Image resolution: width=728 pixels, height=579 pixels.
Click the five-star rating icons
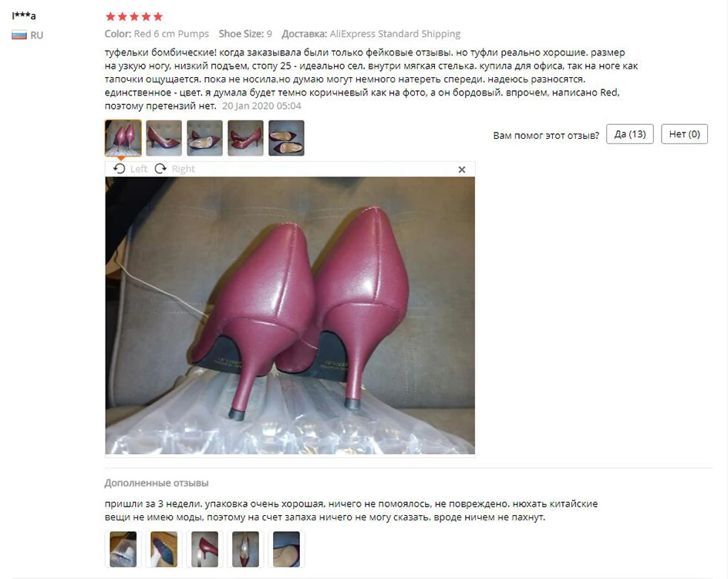coord(134,17)
